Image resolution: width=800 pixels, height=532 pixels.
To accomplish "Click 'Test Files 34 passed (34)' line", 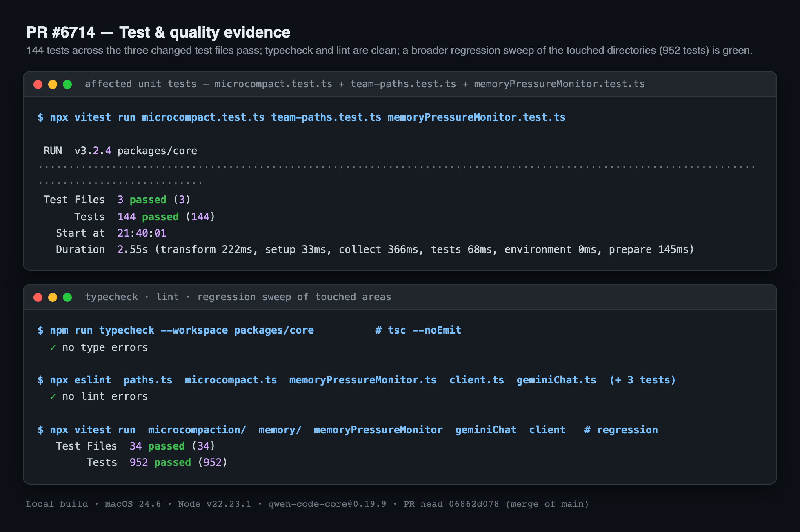I will pos(136,446).
